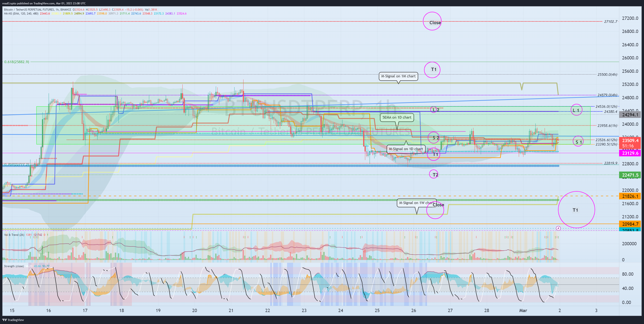Viewport: 644px width, 324px height.
Task: Click the 80.00 tick on Strength axis
Action: pos(627,274)
